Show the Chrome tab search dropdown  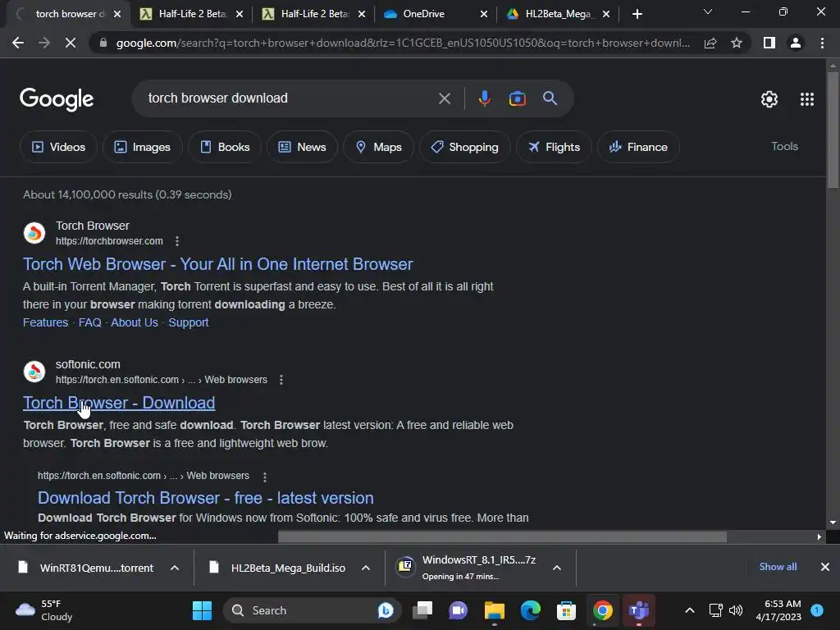pyautogui.click(x=708, y=11)
